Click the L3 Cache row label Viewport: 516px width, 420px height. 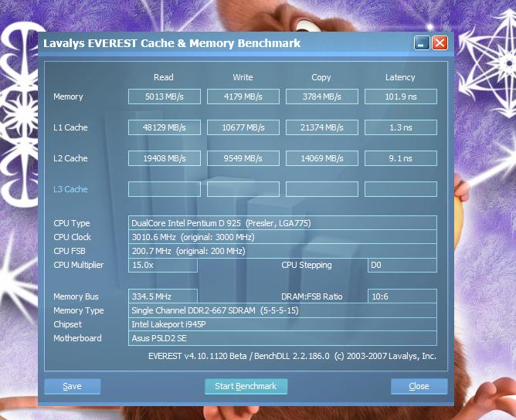point(70,189)
